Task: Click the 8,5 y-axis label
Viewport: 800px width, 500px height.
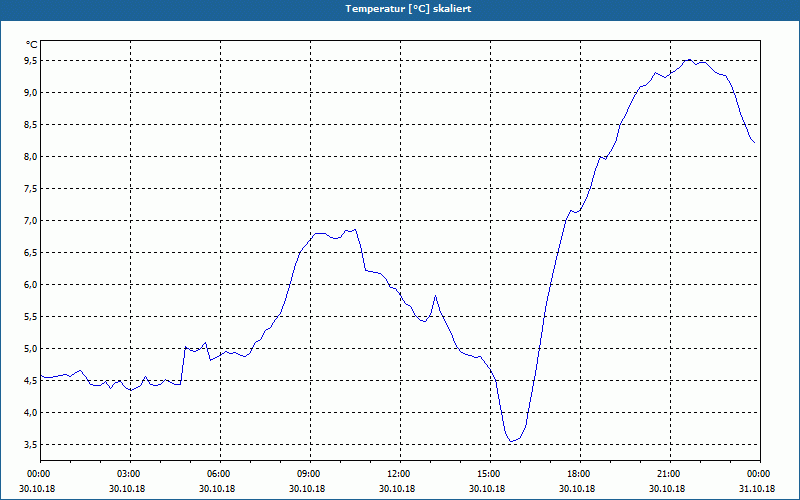Action: click(x=31, y=125)
